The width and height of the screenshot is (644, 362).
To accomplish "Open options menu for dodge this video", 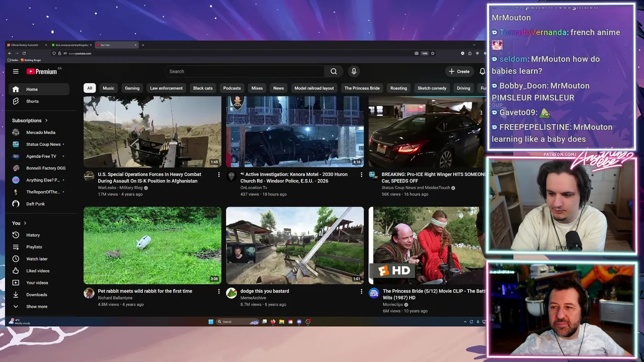I will [361, 291].
